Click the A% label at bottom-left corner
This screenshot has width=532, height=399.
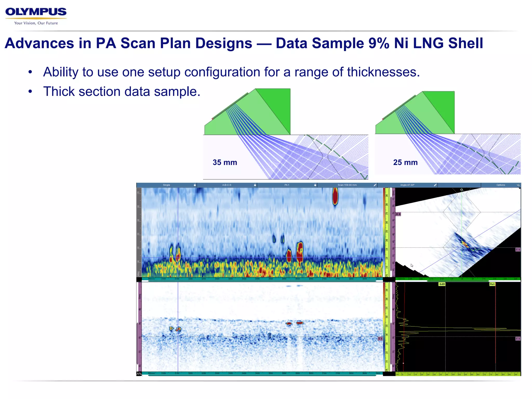(139, 374)
